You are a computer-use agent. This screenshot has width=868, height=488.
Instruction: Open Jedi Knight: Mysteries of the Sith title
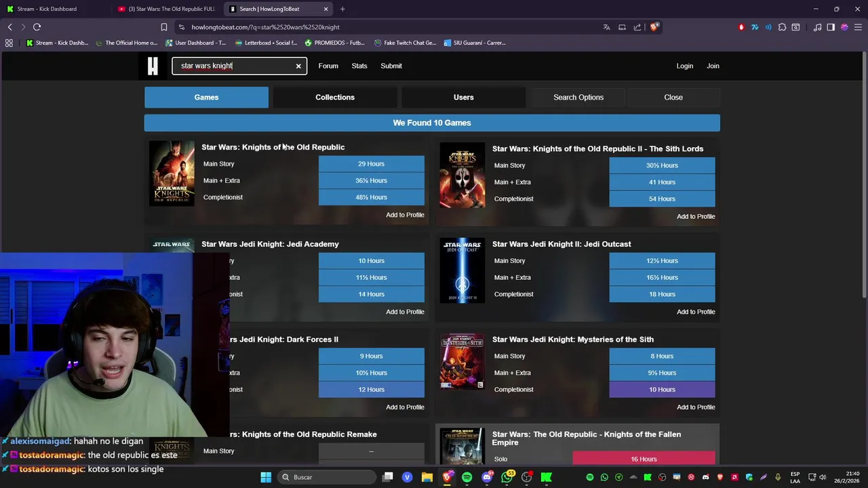tap(573, 340)
